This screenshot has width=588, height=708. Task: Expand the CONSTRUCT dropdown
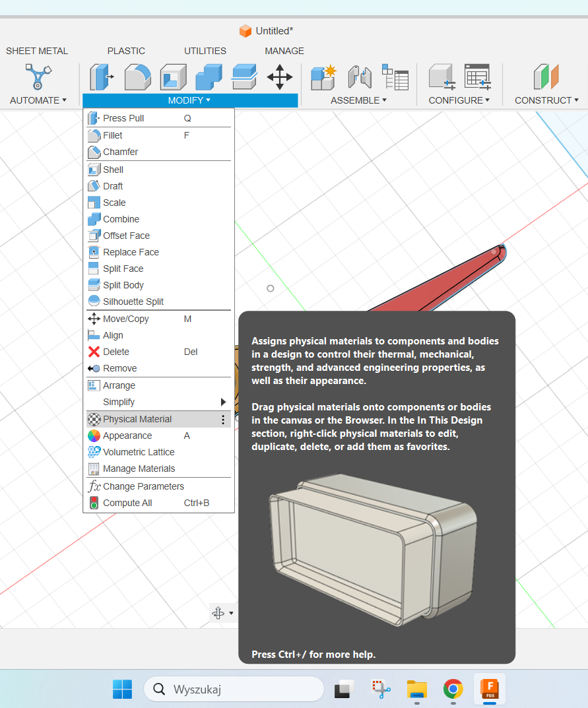pos(546,100)
